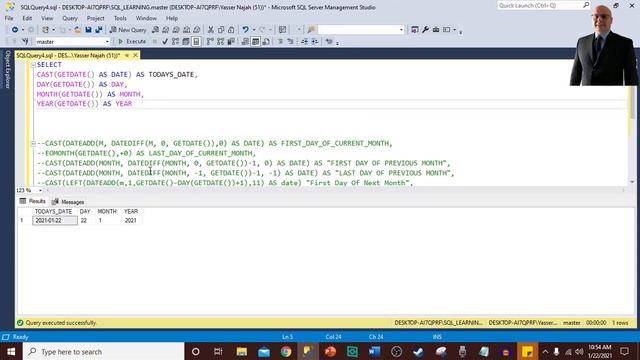Show hidden system tray icons
The image size is (640, 360).
(545, 351)
